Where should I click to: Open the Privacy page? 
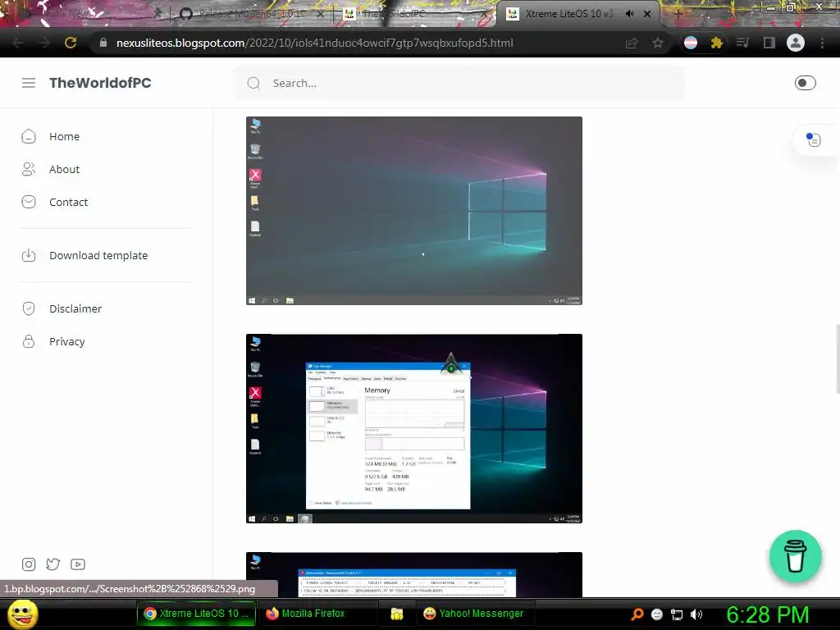click(x=67, y=341)
